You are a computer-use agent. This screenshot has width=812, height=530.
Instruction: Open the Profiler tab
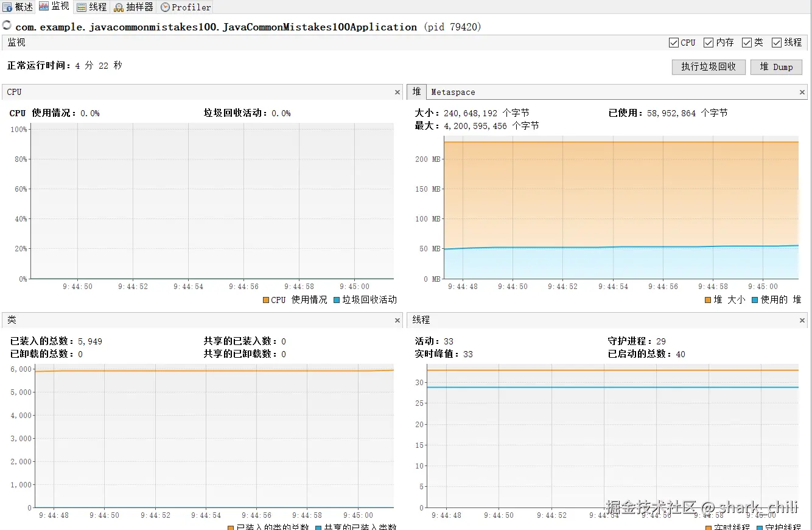coord(186,7)
